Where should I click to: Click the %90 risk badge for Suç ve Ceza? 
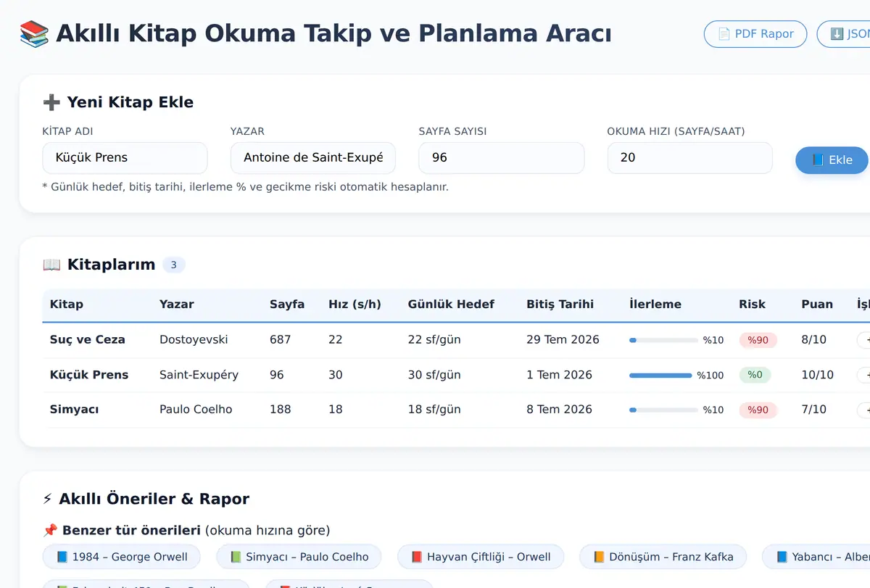coord(758,340)
